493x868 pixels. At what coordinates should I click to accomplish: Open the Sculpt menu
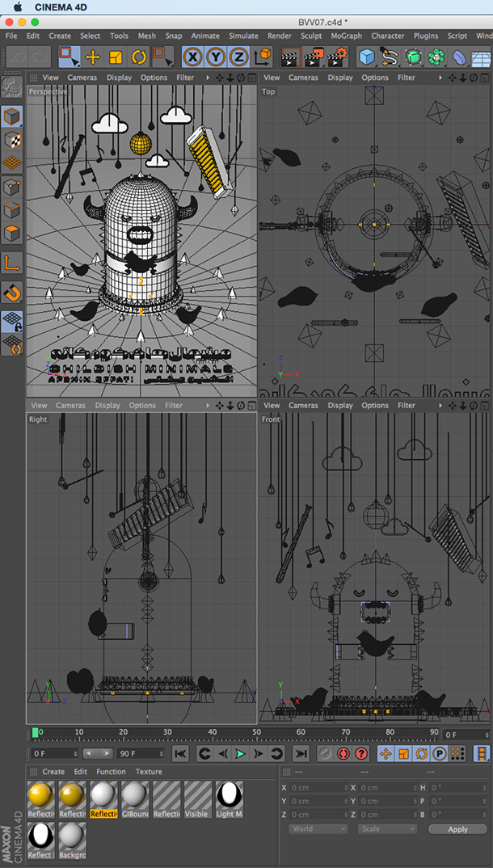coord(311,36)
